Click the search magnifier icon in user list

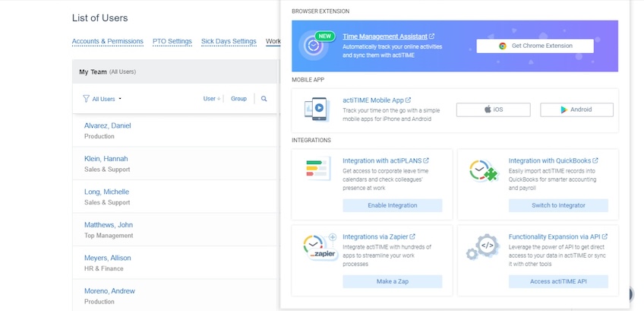point(264,99)
